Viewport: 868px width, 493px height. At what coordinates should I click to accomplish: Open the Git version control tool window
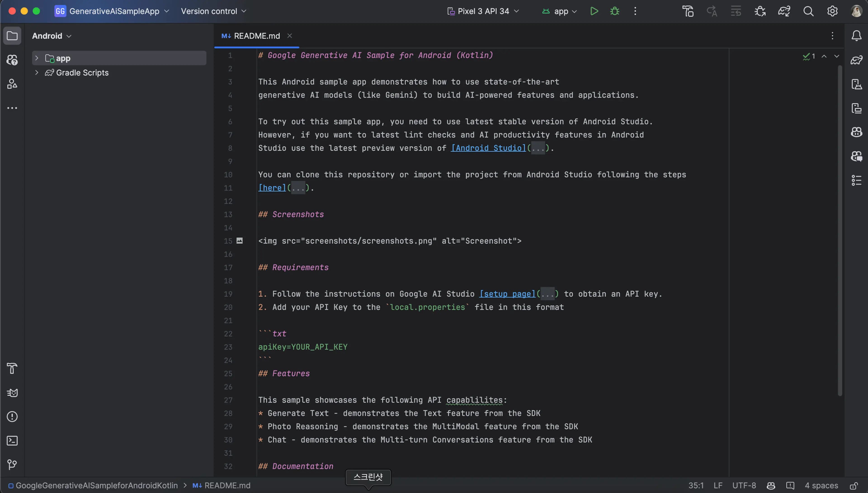12,465
